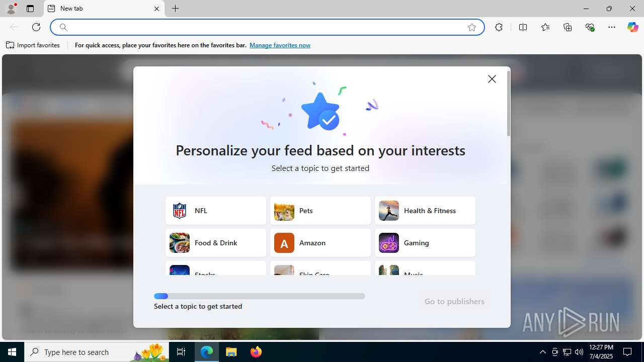Open File Explorer from the taskbar
The image size is (644, 362).
231,352
